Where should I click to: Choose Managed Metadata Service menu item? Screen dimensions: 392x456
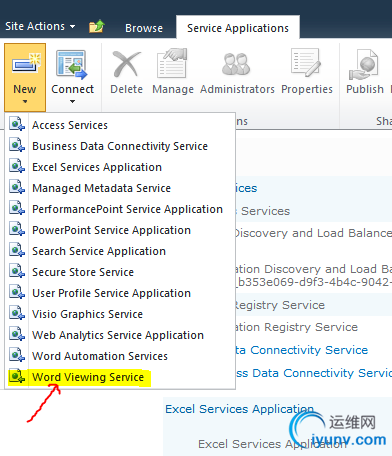coord(101,188)
